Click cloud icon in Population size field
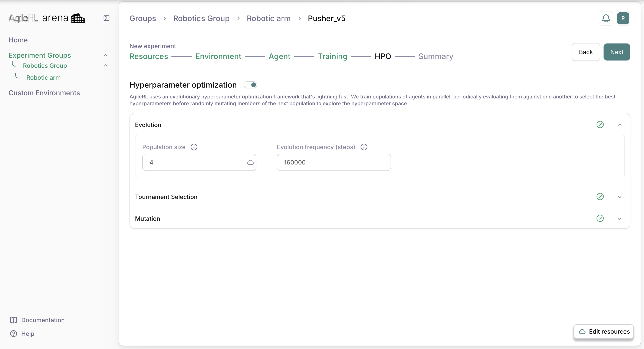 click(x=250, y=163)
